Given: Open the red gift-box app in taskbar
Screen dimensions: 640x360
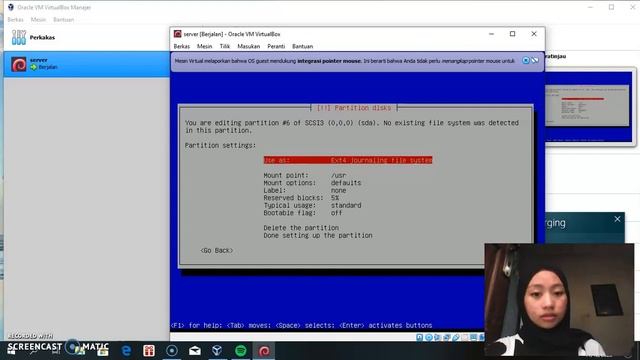Looking at the screenshot, I should (149, 351).
